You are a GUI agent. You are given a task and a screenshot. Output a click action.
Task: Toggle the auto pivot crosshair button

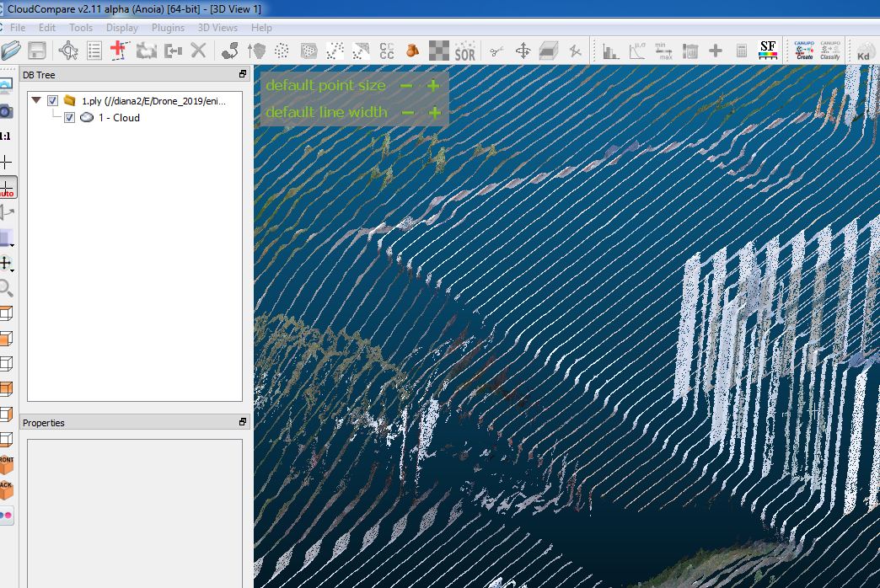pyautogui.click(x=7, y=188)
